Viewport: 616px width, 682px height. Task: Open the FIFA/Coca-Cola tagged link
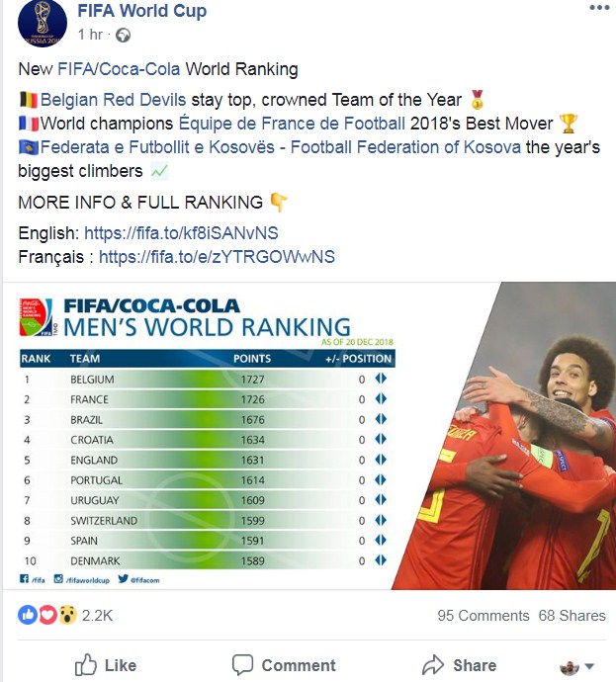coord(119,69)
